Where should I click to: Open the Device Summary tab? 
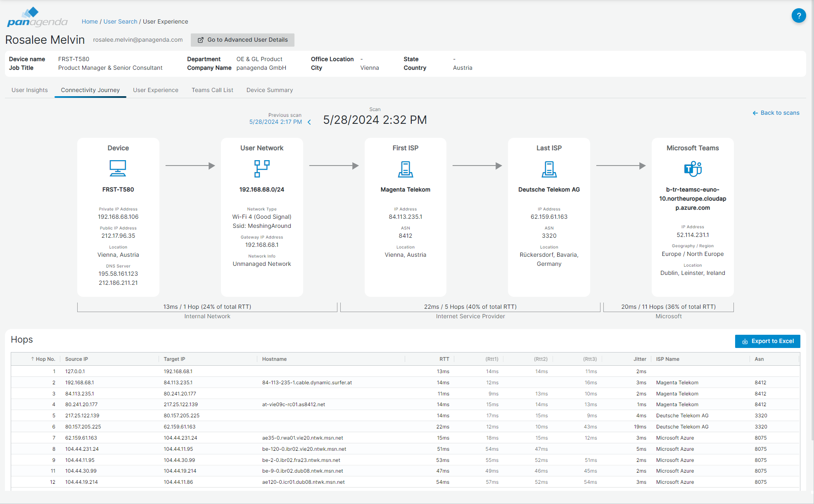pyautogui.click(x=270, y=90)
